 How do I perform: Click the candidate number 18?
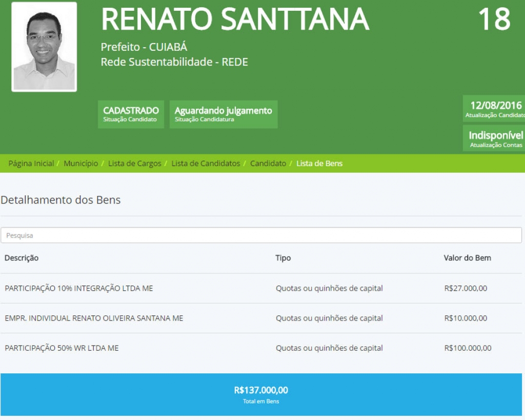click(494, 19)
